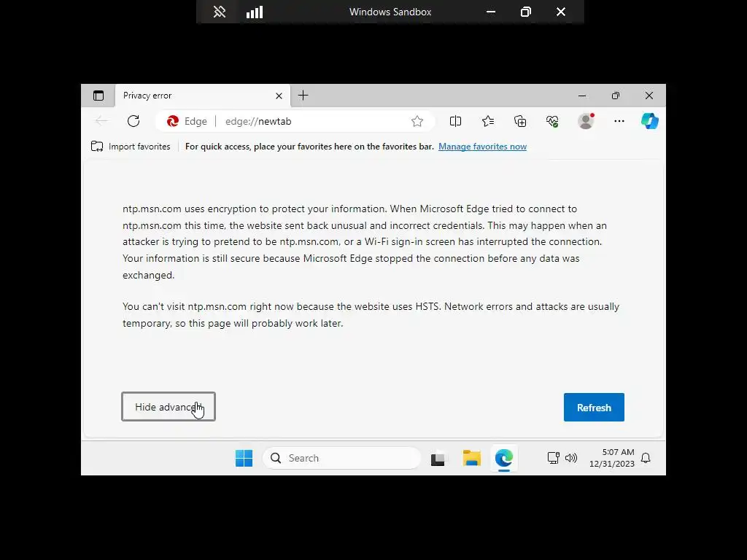This screenshot has height=560, width=747.
Task: Open the tab actions menu icon
Action: click(x=98, y=96)
